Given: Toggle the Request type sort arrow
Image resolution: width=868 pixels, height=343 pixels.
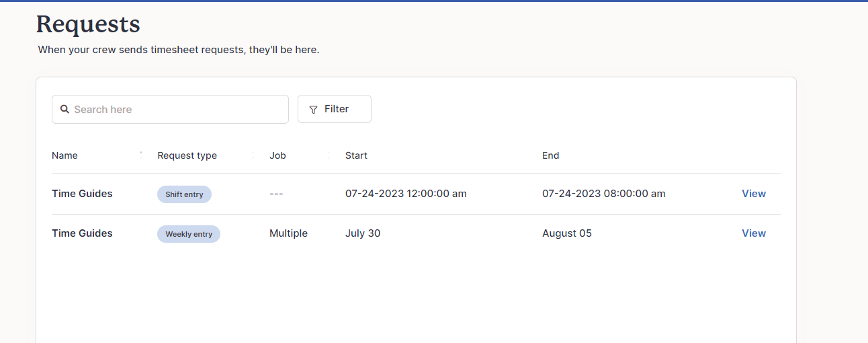Looking at the screenshot, I should point(253,155).
